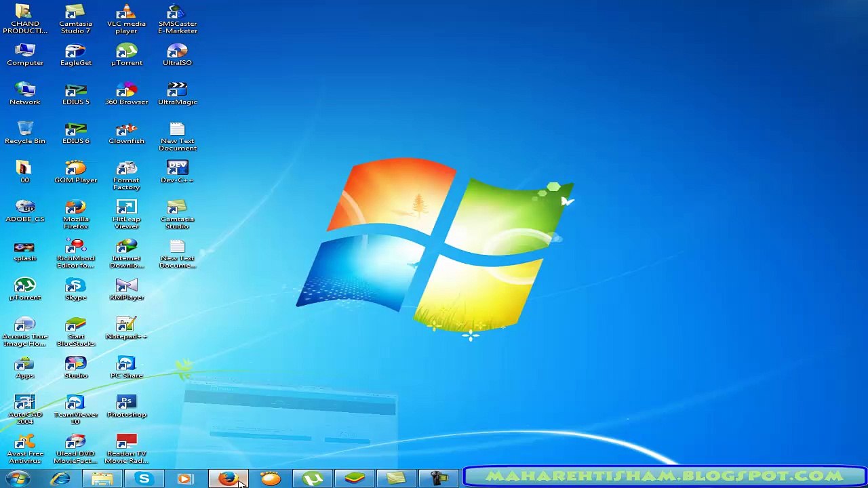868x488 pixels.
Task: Select the splash desktop icon
Action: point(25,251)
